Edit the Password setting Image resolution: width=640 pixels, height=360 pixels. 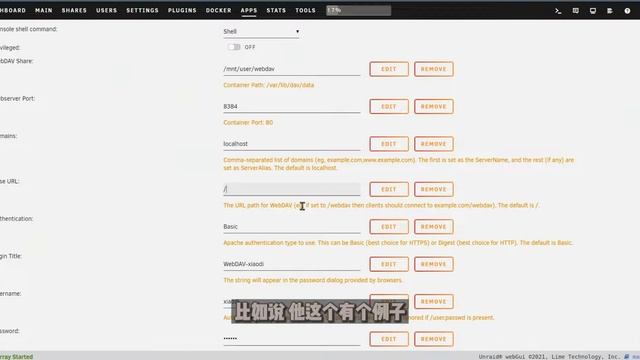tap(389, 339)
